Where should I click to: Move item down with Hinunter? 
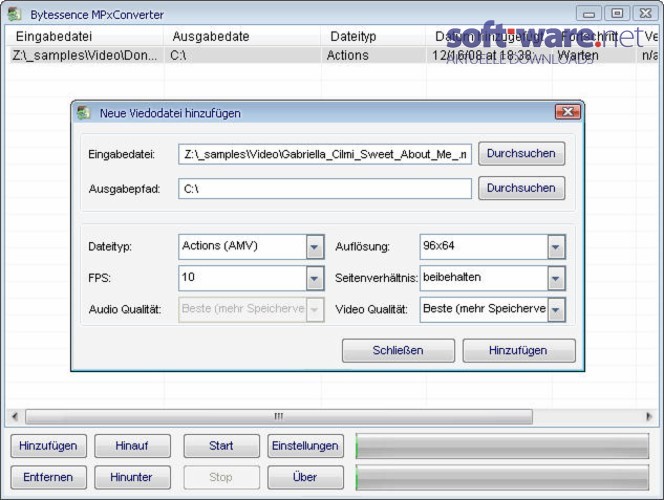pyautogui.click(x=132, y=477)
